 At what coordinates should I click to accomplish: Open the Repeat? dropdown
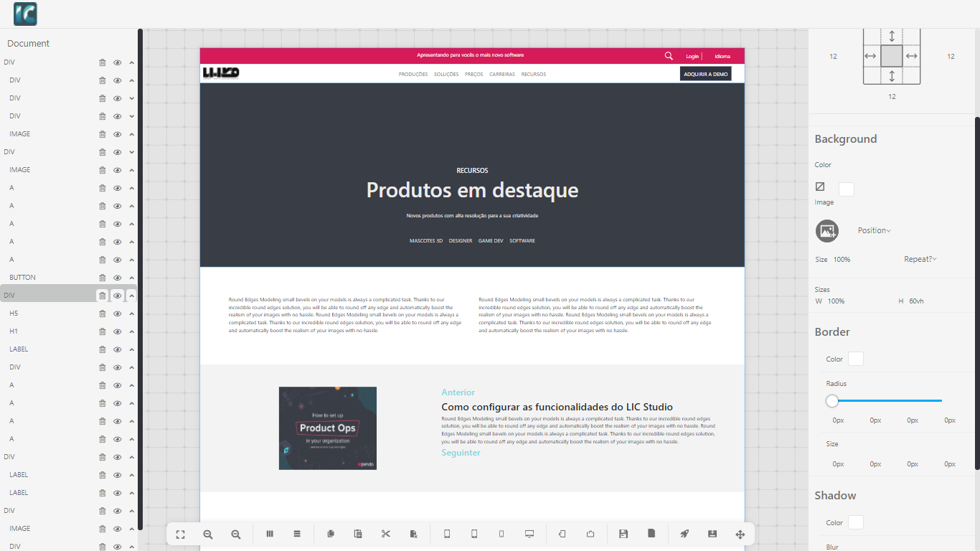[x=920, y=259]
